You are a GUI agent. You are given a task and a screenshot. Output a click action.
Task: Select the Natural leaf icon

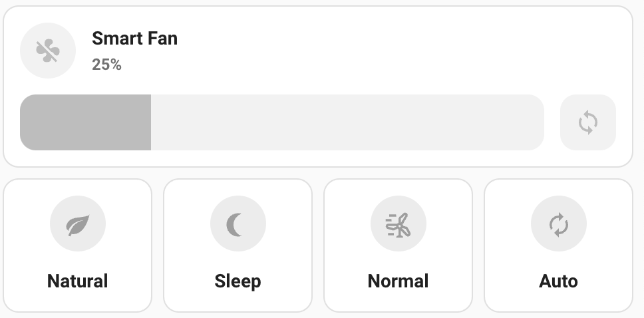point(78,224)
